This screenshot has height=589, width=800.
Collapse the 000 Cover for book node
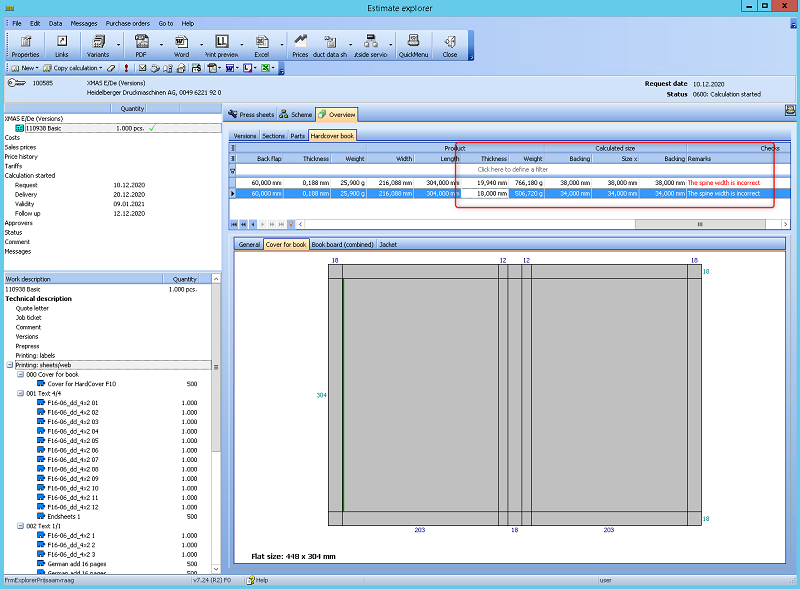pyautogui.click(x=20, y=374)
